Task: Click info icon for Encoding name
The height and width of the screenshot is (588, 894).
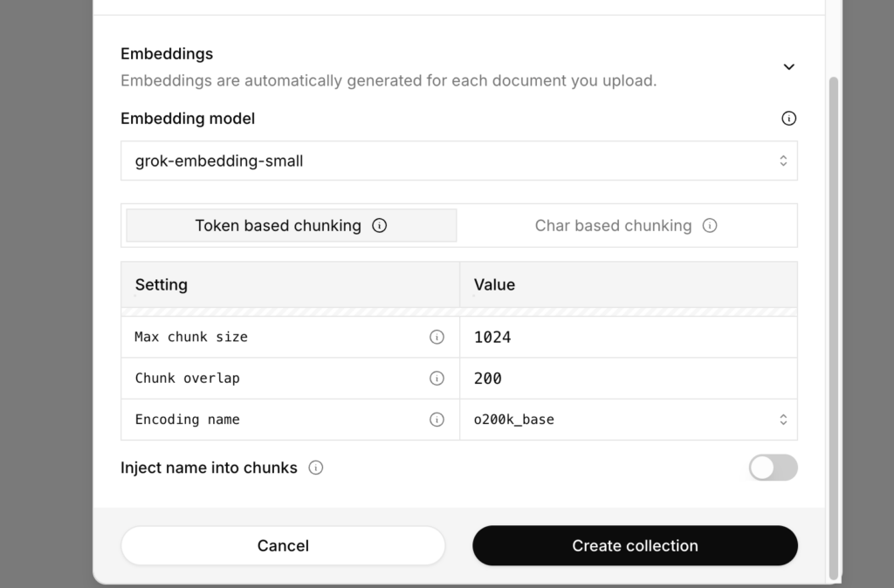Action: 437,420
